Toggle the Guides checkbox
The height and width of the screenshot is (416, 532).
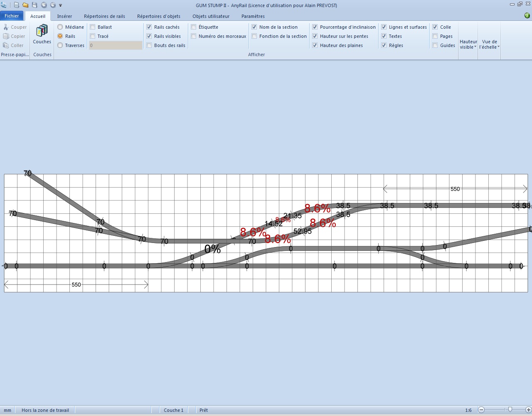click(435, 45)
